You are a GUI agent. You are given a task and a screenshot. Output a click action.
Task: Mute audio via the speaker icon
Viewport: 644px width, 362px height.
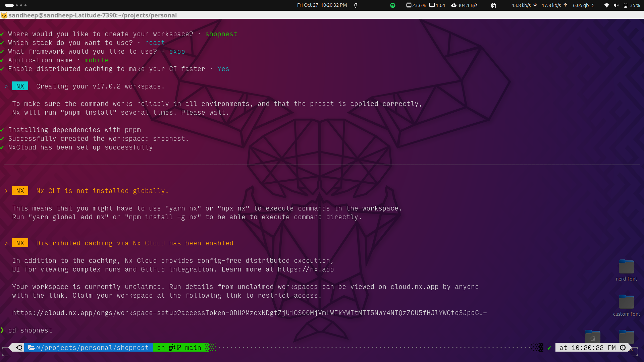click(616, 5)
